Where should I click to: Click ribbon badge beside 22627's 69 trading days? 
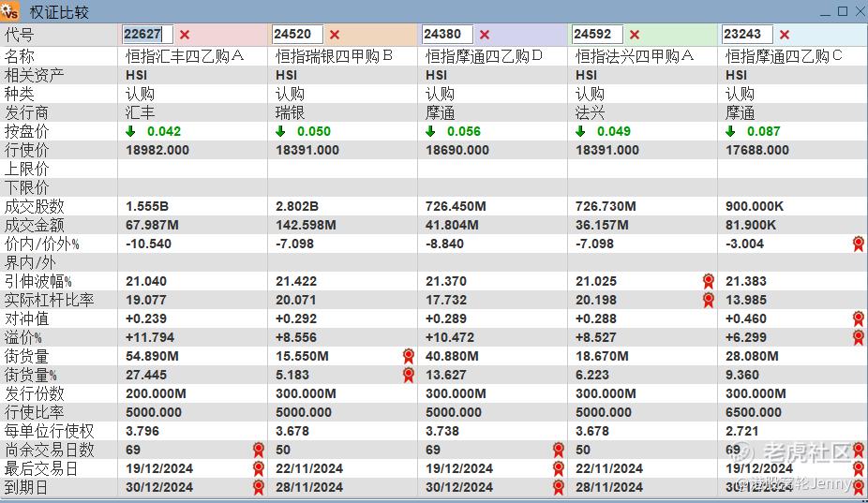point(258,450)
